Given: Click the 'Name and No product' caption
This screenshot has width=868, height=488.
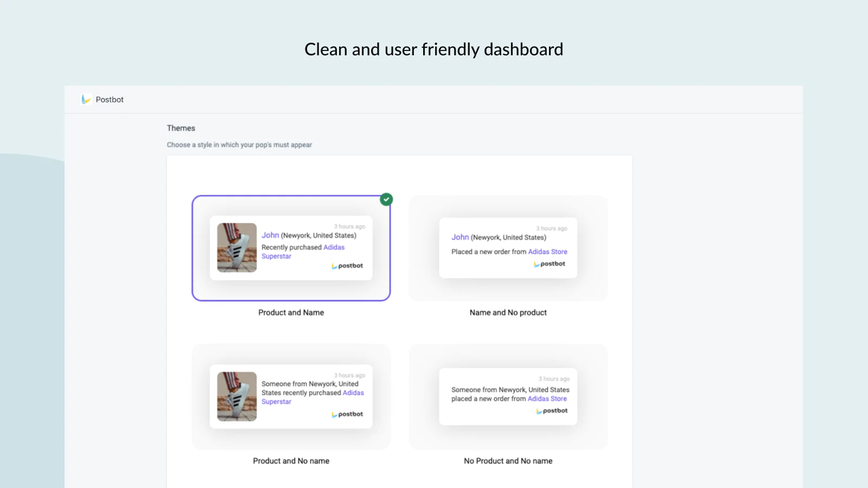Looking at the screenshot, I should click(x=508, y=312).
